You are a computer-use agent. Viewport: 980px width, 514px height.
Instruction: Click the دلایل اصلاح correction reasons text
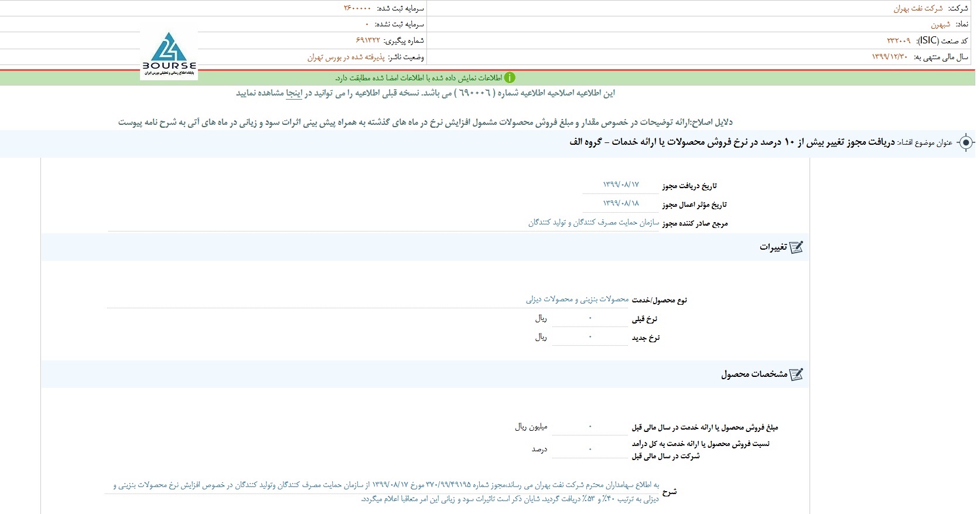425,122
